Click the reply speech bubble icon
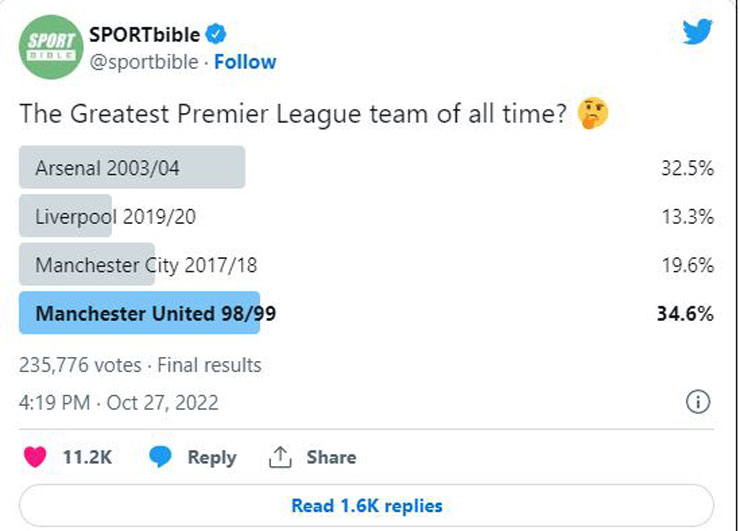This screenshot has height=531, width=740. (160, 456)
